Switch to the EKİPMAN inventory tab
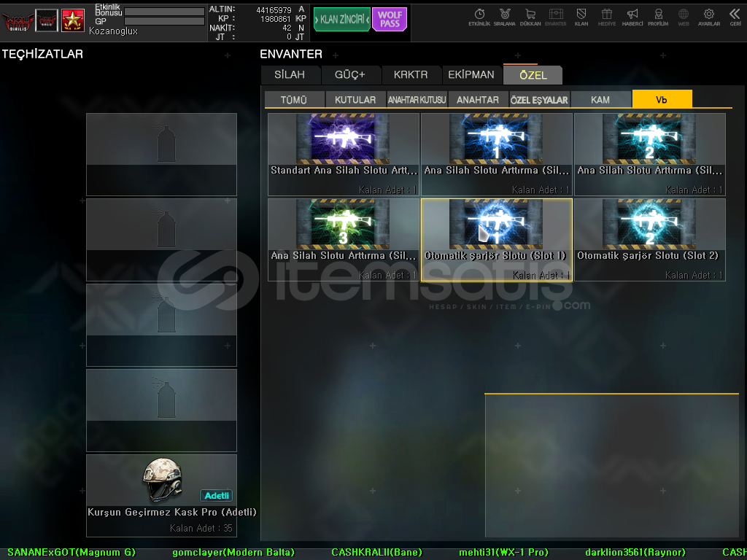The width and height of the screenshot is (747, 560). (471, 75)
